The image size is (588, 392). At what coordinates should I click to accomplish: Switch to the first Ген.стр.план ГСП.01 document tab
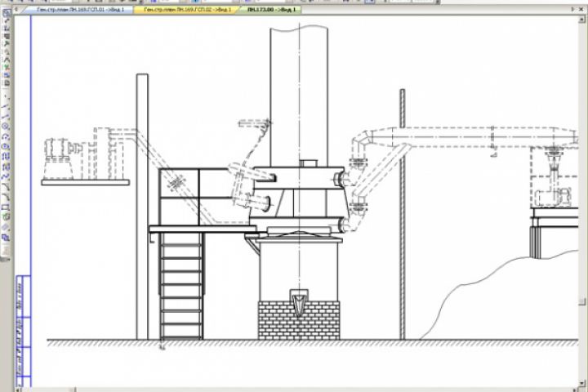[78, 9]
